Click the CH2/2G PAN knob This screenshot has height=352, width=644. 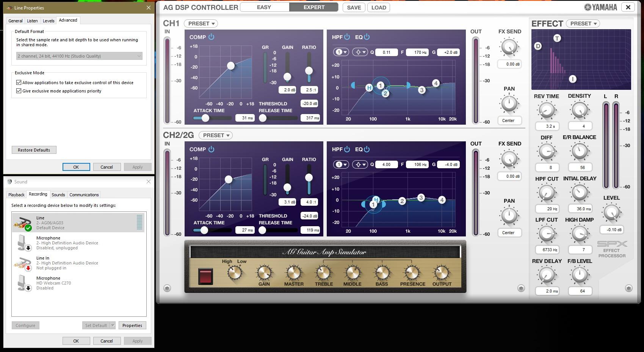(509, 216)
